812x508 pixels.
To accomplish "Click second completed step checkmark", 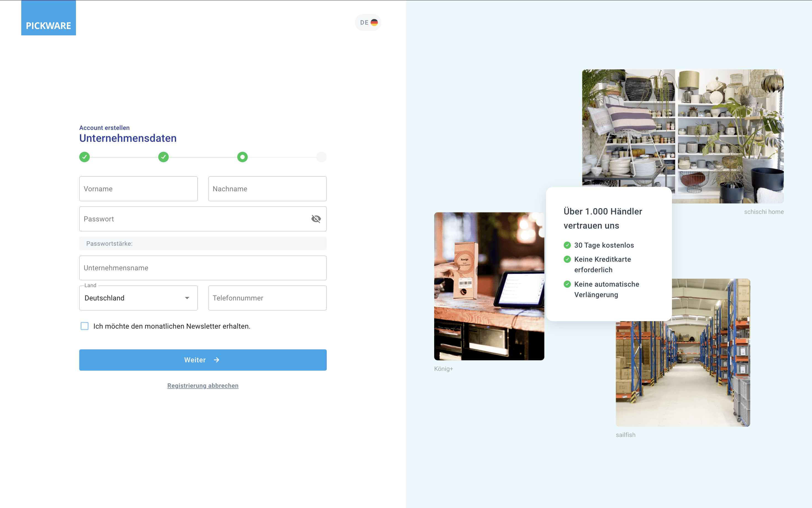I will 164,157.
